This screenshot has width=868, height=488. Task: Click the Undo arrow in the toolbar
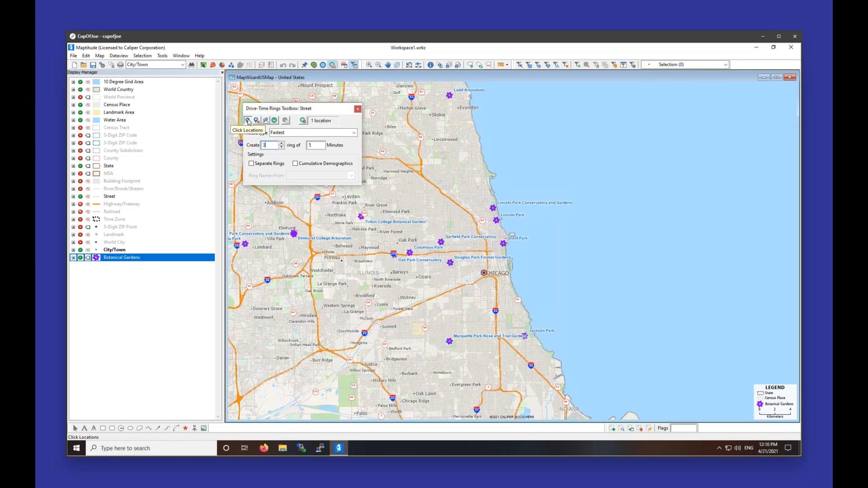tap(283, 65)
